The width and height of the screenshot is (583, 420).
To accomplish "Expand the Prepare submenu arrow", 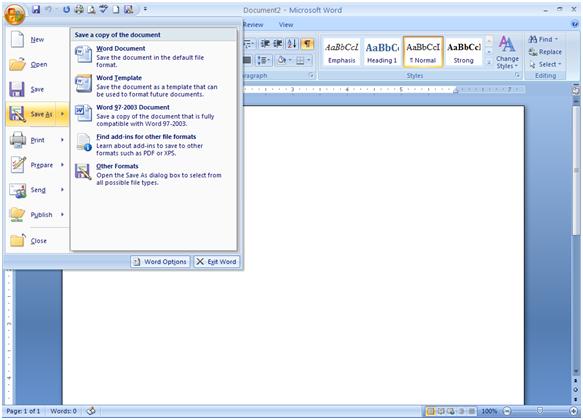I will [62, 165].
